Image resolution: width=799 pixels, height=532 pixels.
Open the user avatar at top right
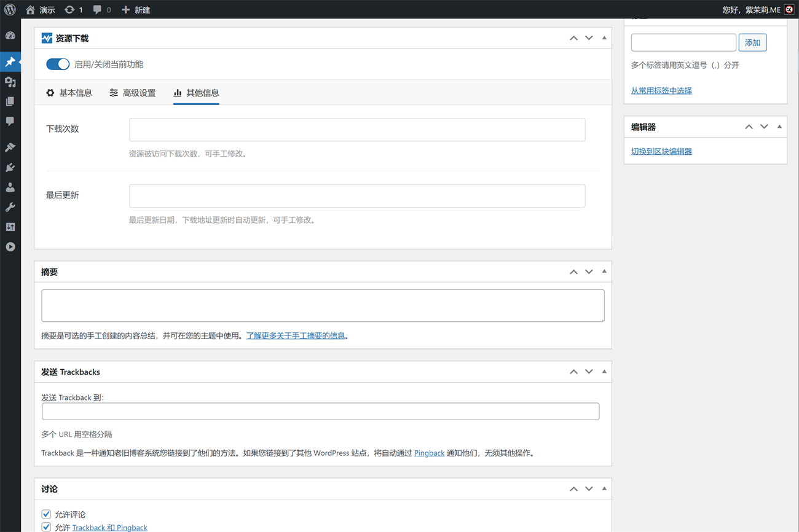coord(789,9)
